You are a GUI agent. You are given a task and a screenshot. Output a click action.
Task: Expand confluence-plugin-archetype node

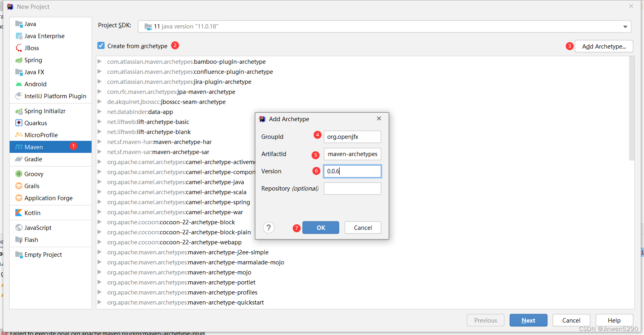[x=100, y=71]
